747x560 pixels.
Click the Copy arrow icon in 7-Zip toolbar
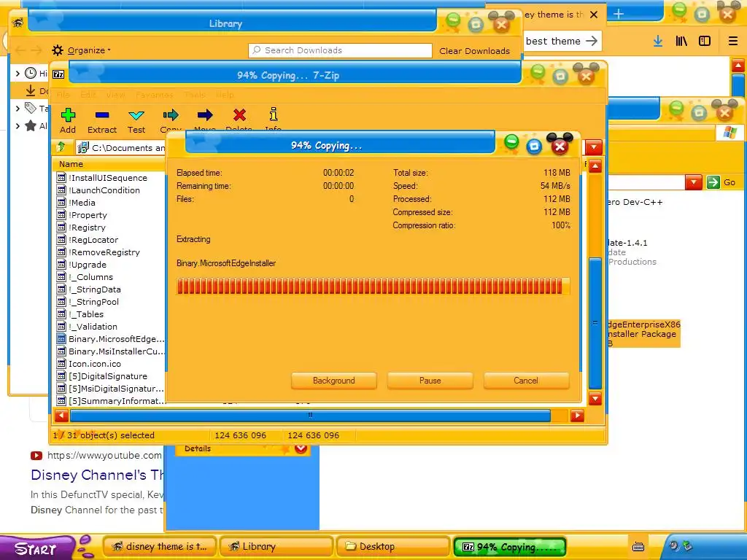(171, 114)
